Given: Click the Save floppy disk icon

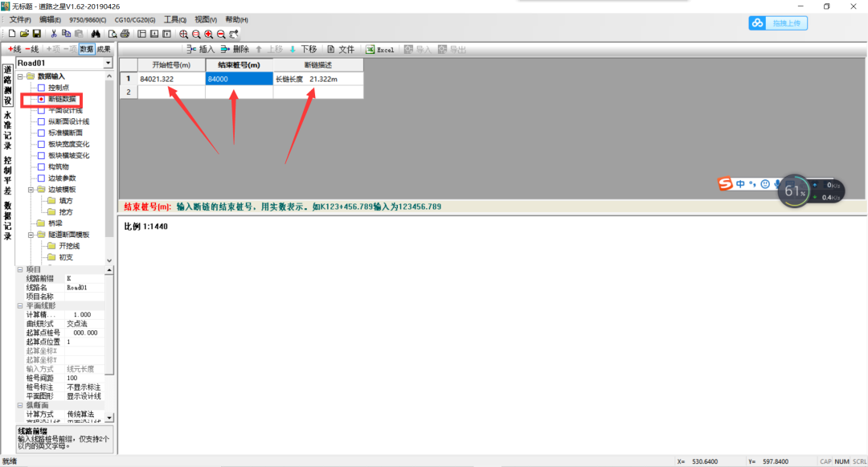Looking at the screenshot, I should point(36,35).
